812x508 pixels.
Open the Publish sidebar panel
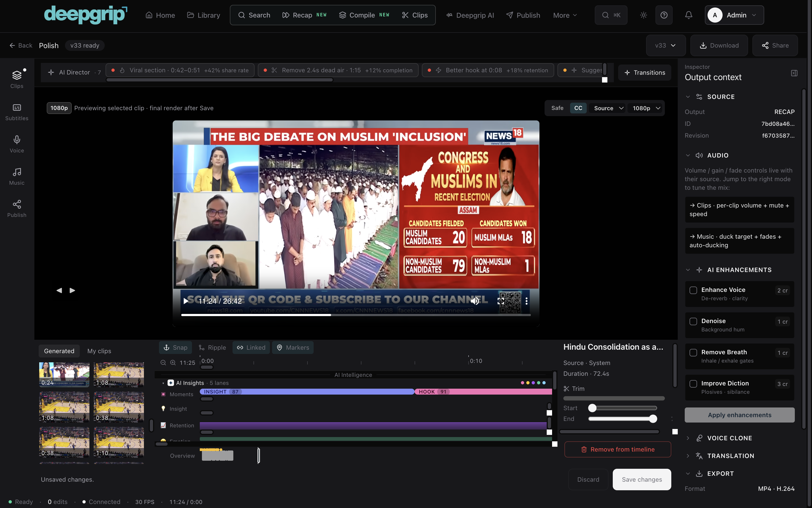[x=17, y=209]
